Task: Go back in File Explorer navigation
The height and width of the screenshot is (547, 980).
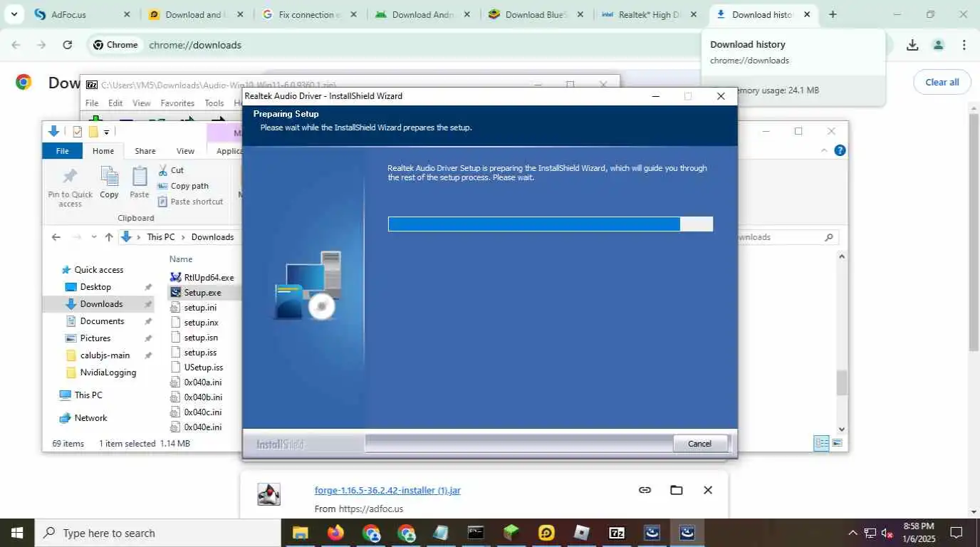Action: point(56,237)
